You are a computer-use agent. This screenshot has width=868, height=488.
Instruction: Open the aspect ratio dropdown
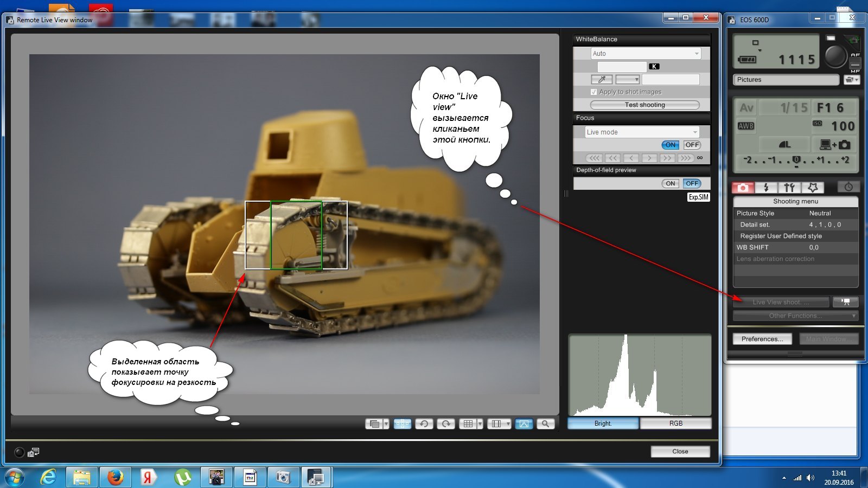(500, 423)
